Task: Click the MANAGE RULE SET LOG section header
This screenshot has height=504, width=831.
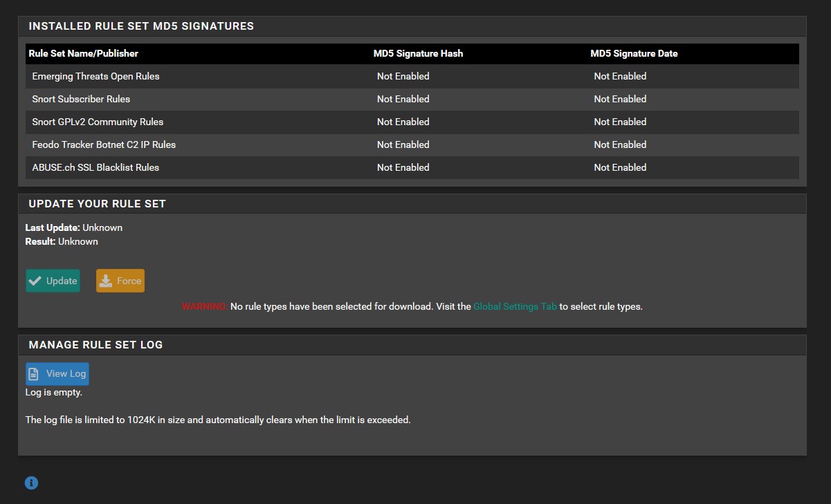Action: pyautogui.click(x=95, y=344)
